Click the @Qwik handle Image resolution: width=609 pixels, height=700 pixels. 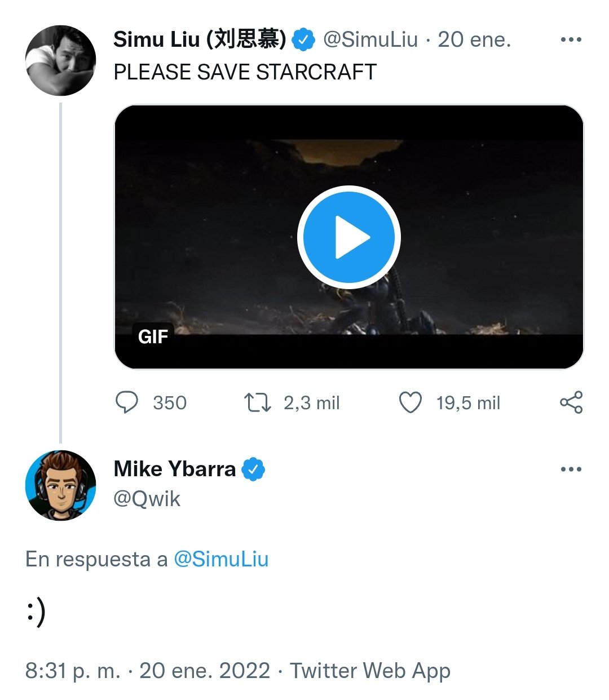[x=147, y=499]
